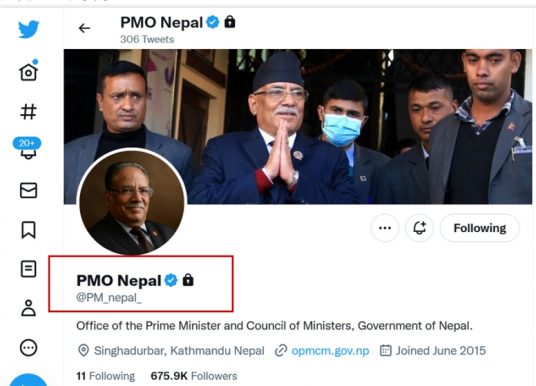Image resolution: width=536 pixels, height=386 pixels.
Task: Open the Profile person icon
Action: pos(28,308)
